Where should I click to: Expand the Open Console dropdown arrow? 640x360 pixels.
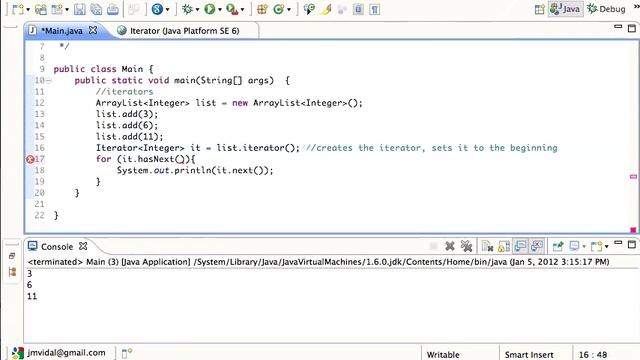click(607, 247)
